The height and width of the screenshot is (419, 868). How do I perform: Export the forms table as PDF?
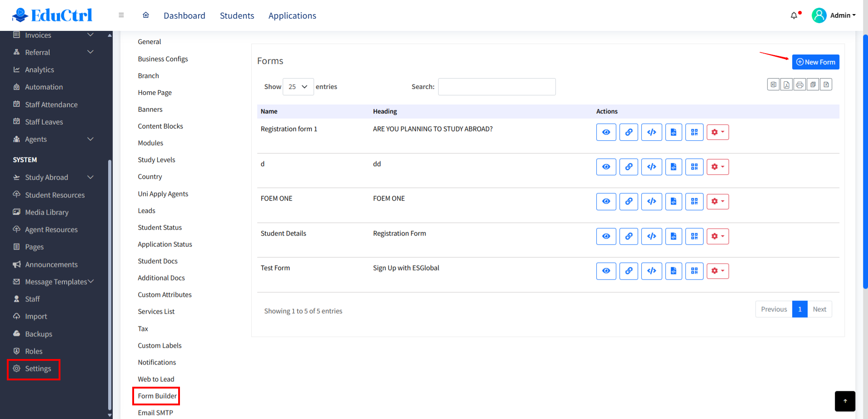(x=786, y=85)
